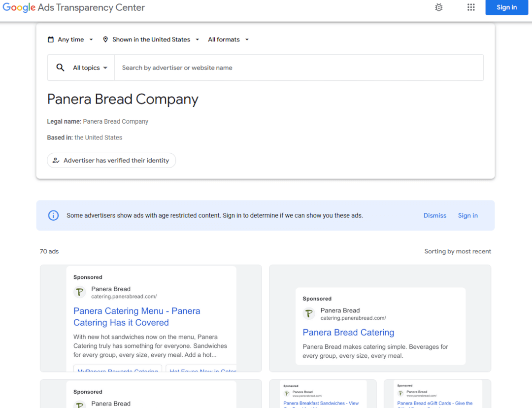
Task: Click the Sign in button in the header
Action: click(506, 7)
